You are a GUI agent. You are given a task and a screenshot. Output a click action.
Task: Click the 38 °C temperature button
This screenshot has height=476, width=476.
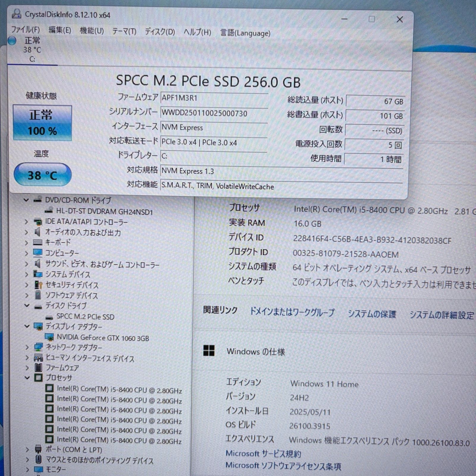pos(42,175)
